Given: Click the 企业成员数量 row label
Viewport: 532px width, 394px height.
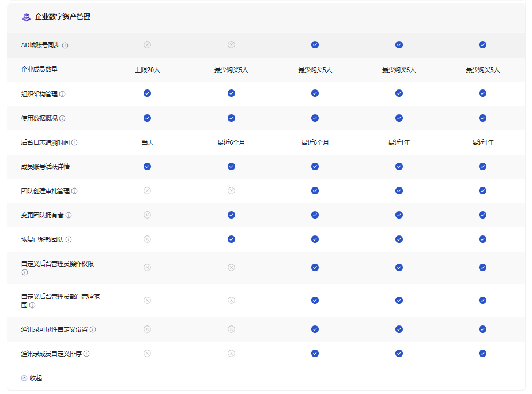Looking at the screenshot, I should [39, 69].
